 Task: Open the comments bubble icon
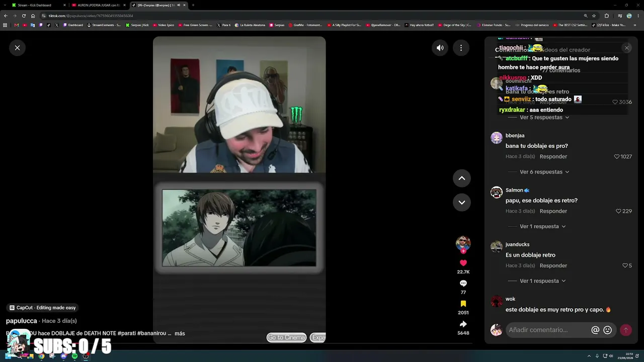463,283
